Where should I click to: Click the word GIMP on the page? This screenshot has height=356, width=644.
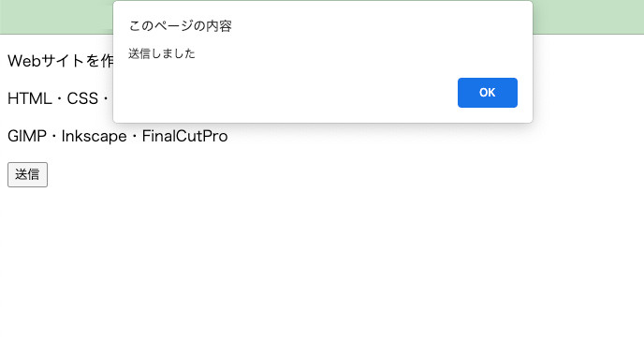coord(27,136)
